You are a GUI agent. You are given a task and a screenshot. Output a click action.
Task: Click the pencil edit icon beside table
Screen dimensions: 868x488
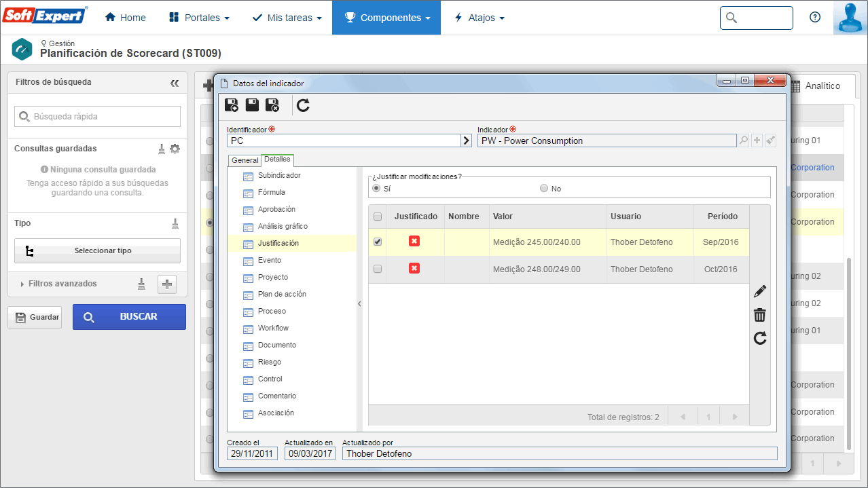760,292
